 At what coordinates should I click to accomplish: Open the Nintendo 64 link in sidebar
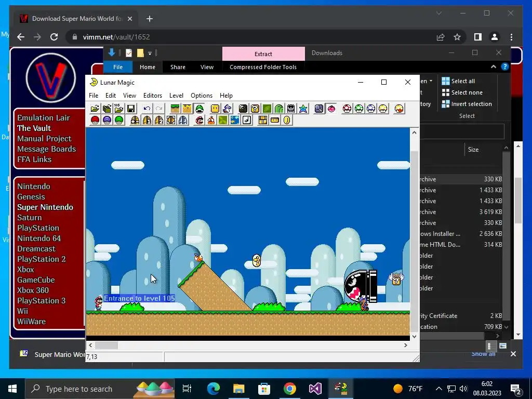pyautogui.click(x=39, y=238)
